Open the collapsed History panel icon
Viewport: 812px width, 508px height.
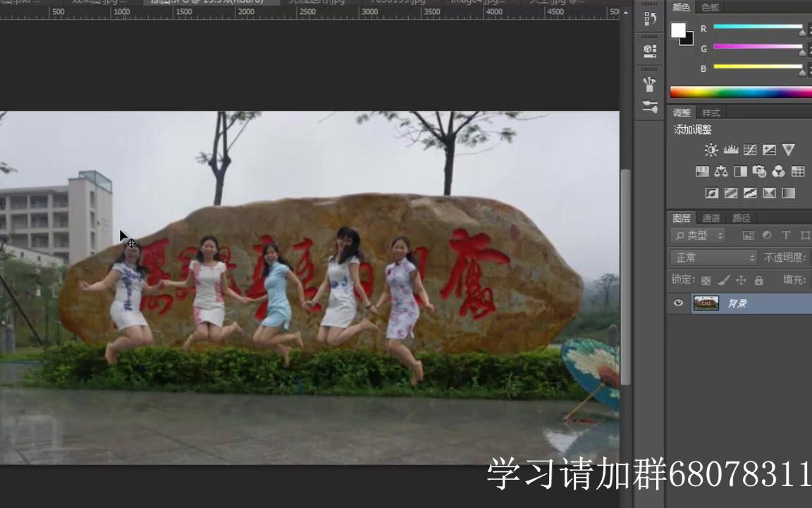click(649, 18)
